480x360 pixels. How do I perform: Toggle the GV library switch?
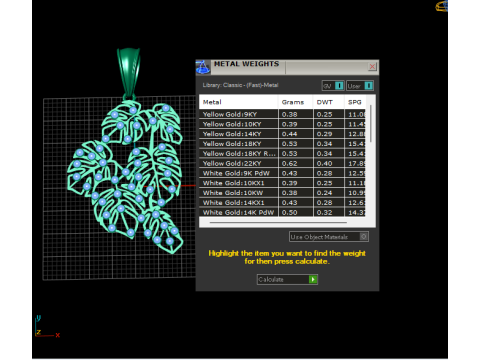click(x=333, y=86)
